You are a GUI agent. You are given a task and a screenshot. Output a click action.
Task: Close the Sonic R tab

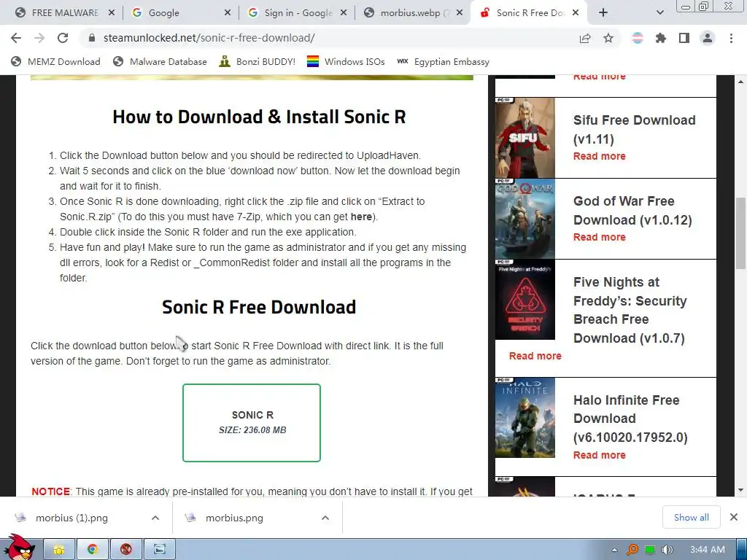(576, 13)
